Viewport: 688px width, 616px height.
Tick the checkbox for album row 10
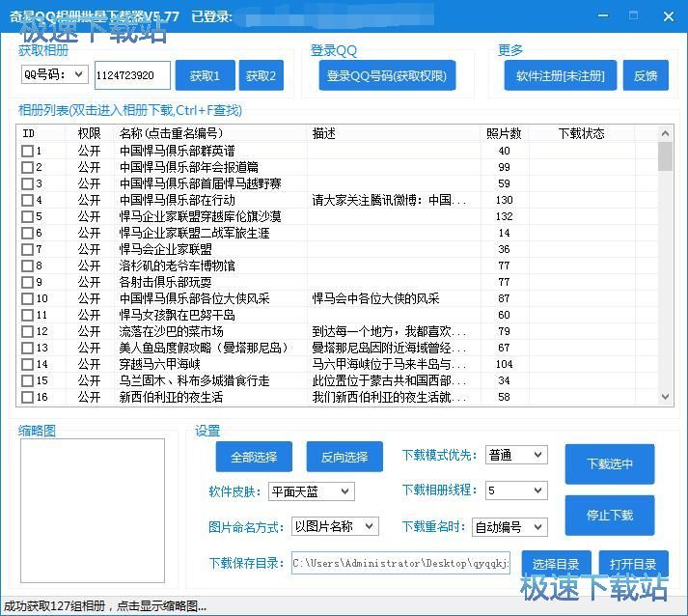(x=27, y=298)
